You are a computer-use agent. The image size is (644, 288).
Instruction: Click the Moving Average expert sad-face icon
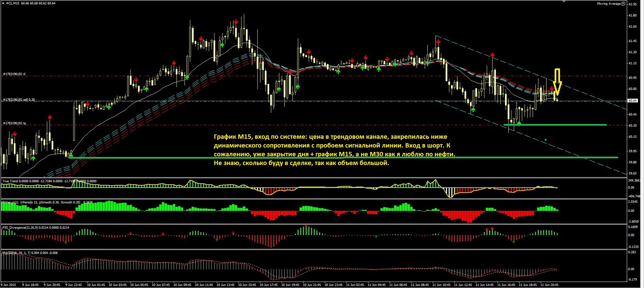pyautogui.click(x=623, y=3)
